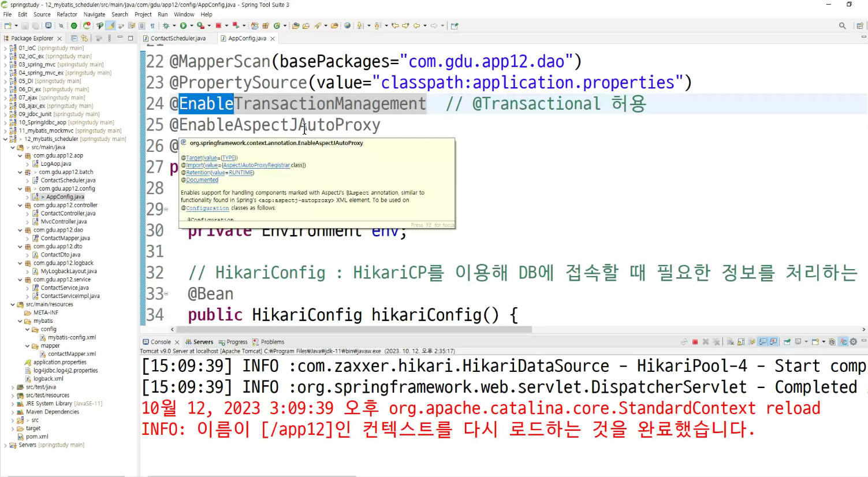Open the File menu

tap(7, 14)
